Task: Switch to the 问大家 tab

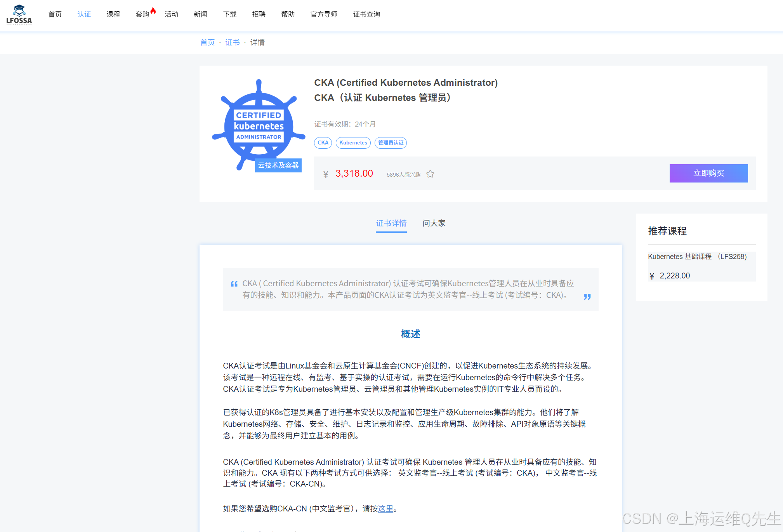Action: [x=434, y=223]
